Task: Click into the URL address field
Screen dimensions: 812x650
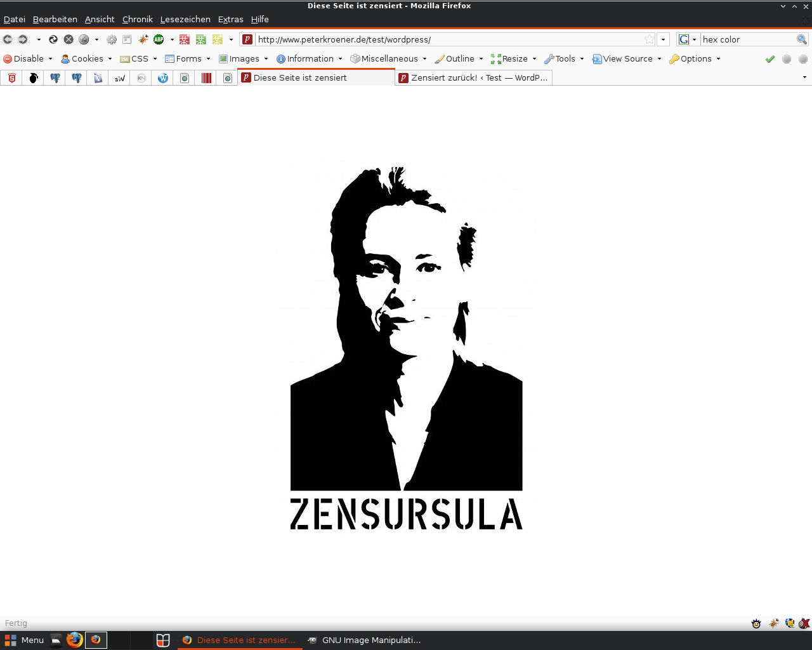Action: click(x=449, y=39)
